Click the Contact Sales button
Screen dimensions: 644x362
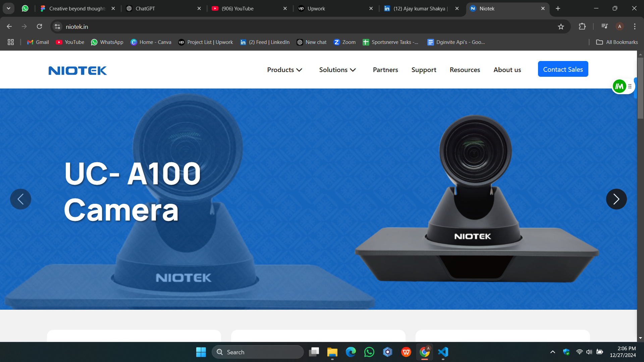click(x=563, y=69)
